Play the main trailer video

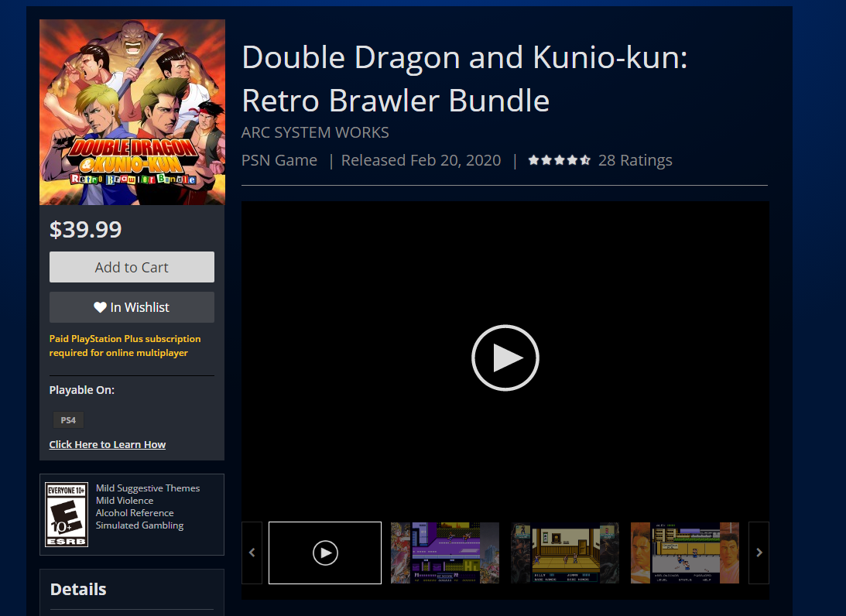click(x=505, y=358)
